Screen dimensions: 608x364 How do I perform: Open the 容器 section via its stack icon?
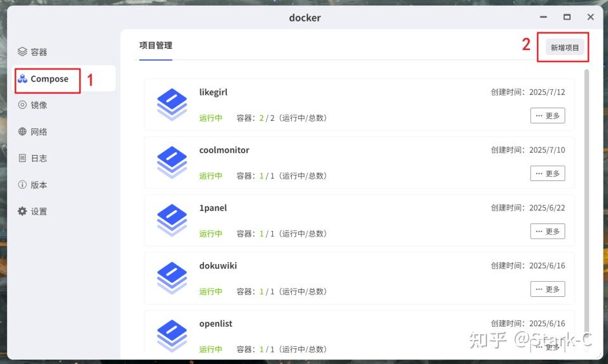(x=23, y=51)
